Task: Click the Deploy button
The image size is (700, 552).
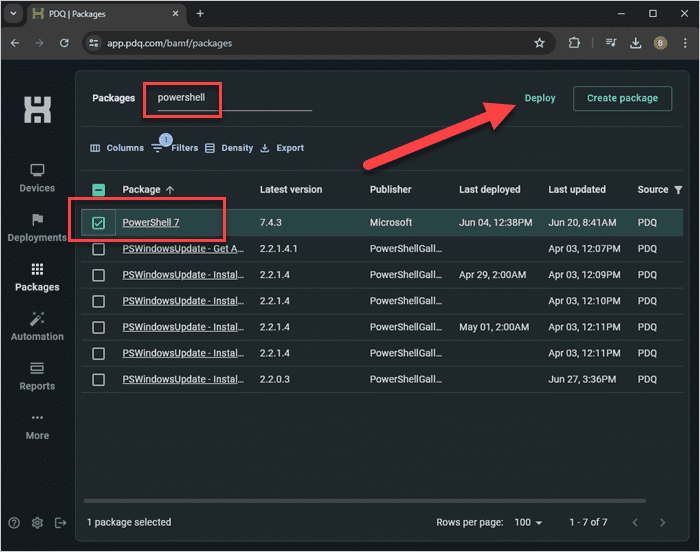Action: pos(540,98)
